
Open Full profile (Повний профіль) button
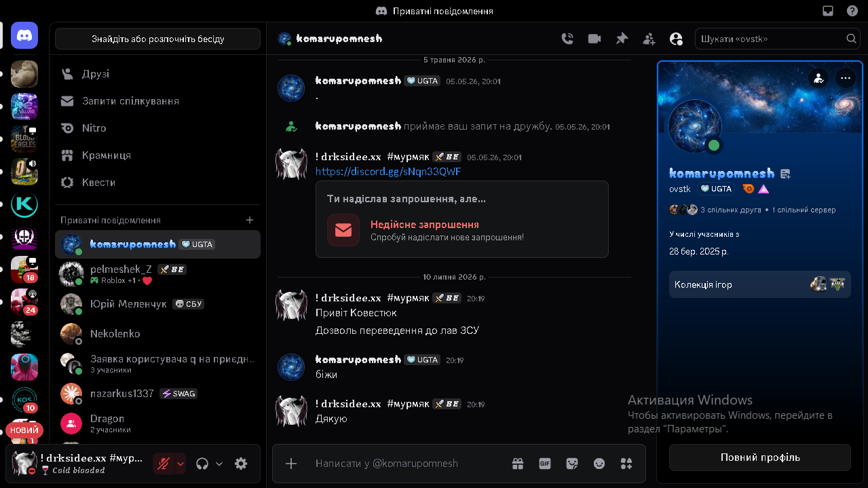[x=760, y=457]
